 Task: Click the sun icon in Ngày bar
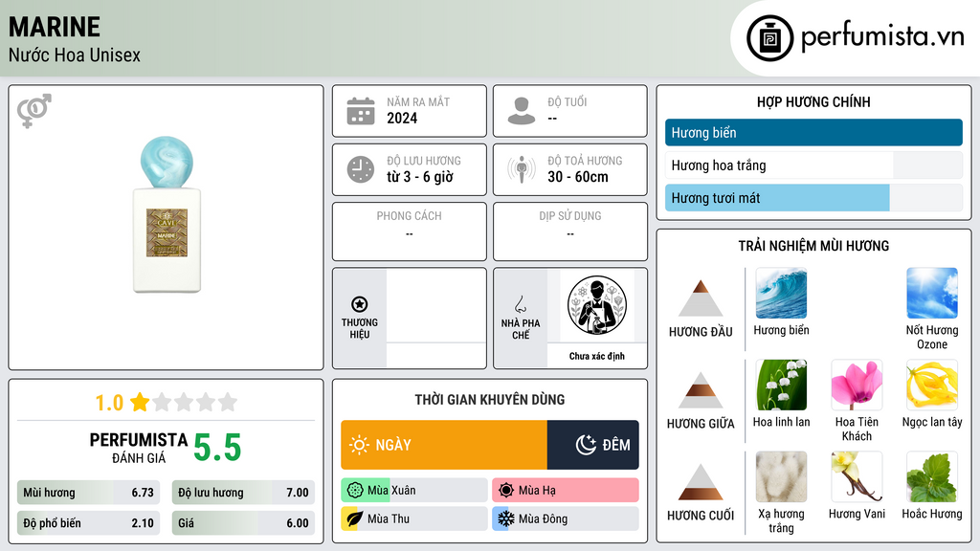point(359,445)
